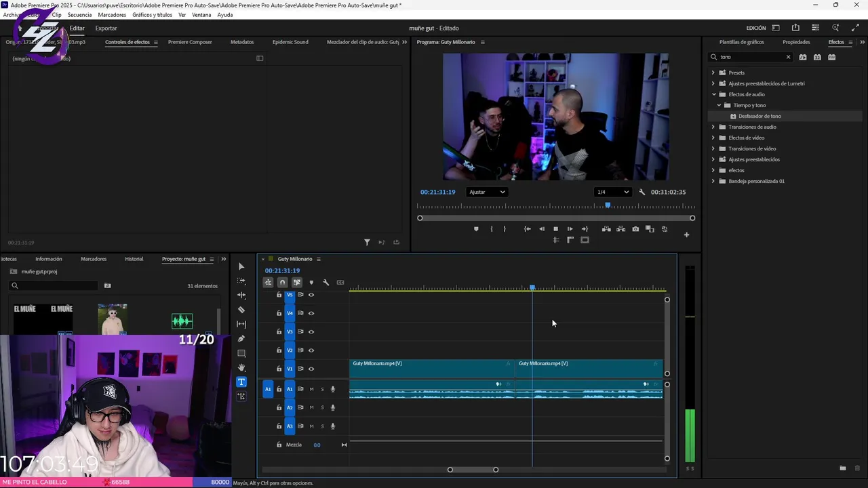The image size is (868, 488).
Task: Click the YUV effects filter icon
Action: (831, 57)
